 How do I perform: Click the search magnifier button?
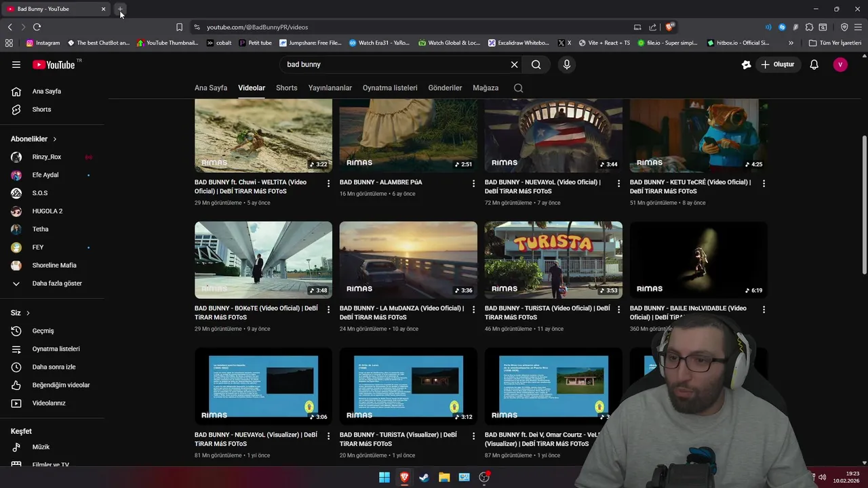pos(536,64)
